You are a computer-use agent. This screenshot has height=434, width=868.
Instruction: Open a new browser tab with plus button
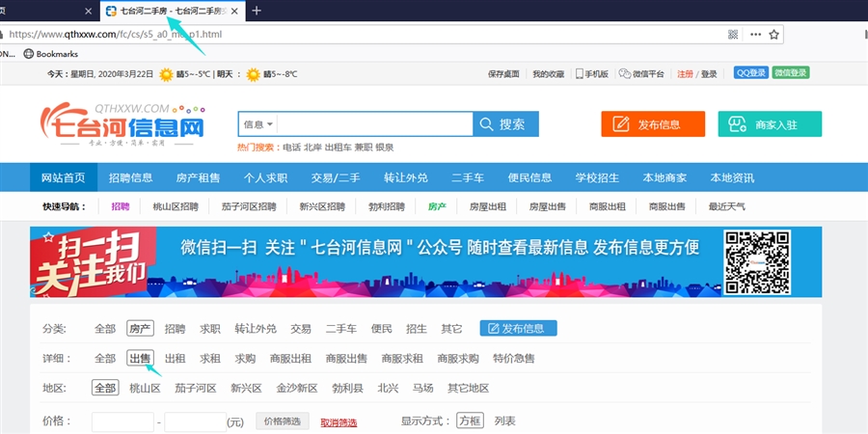[256, 11]
